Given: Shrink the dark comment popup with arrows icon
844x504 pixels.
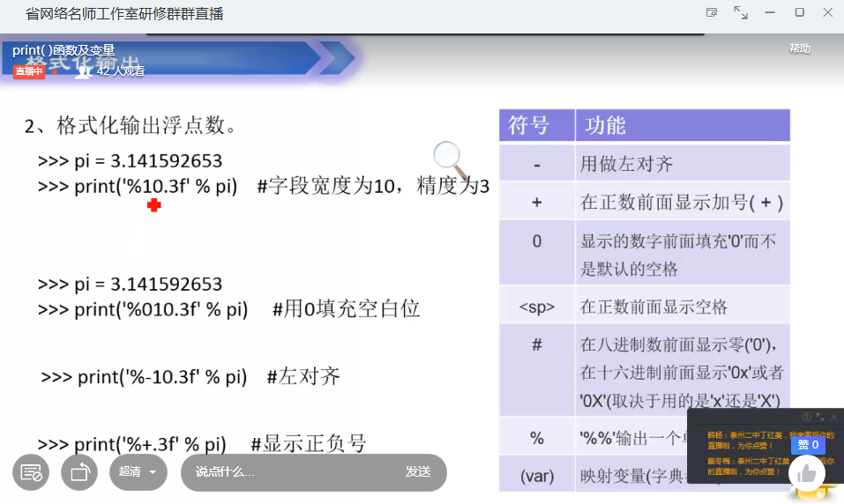Looking at the screenshot, I should (820, 417).
